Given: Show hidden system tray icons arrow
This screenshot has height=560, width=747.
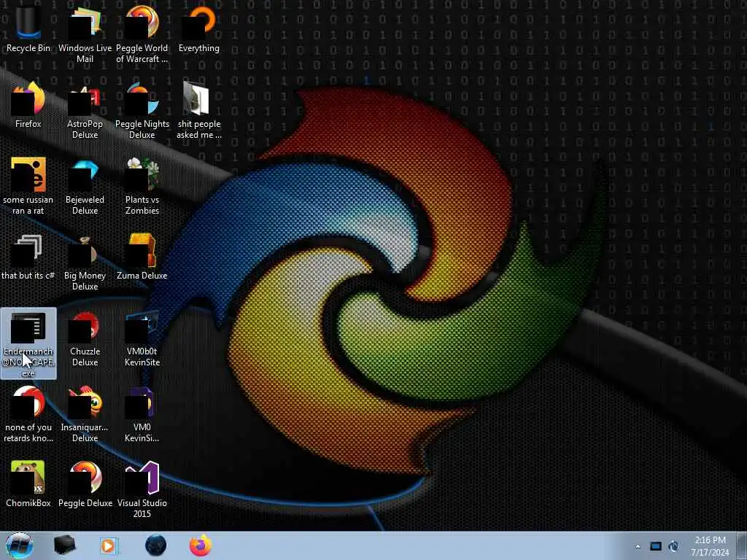Looking at the screenshot, I should tap(638, 546).
